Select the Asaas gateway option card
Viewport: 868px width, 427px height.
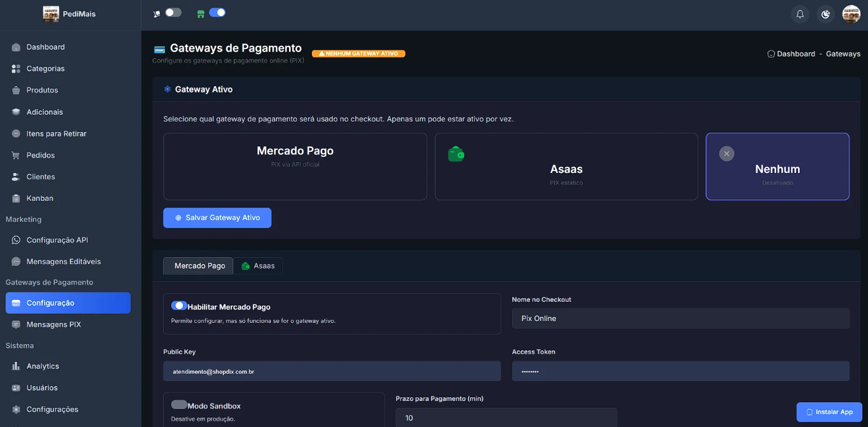click(x=566, y=167)
